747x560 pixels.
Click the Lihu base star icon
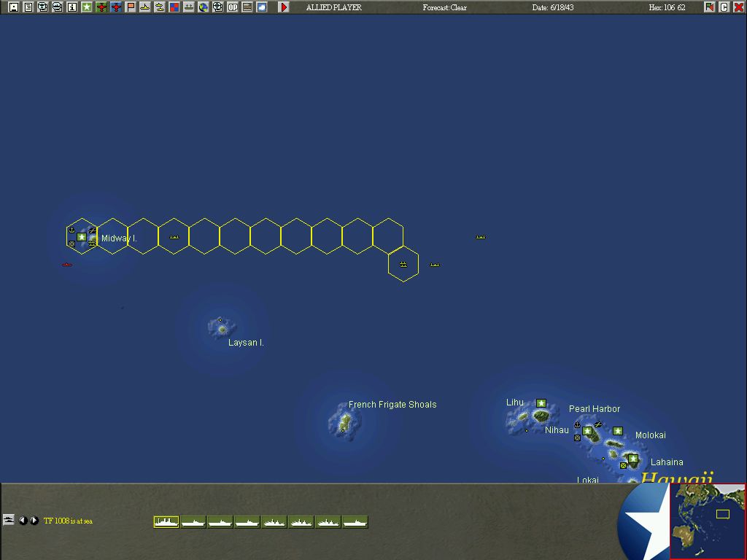click(541, 403)
